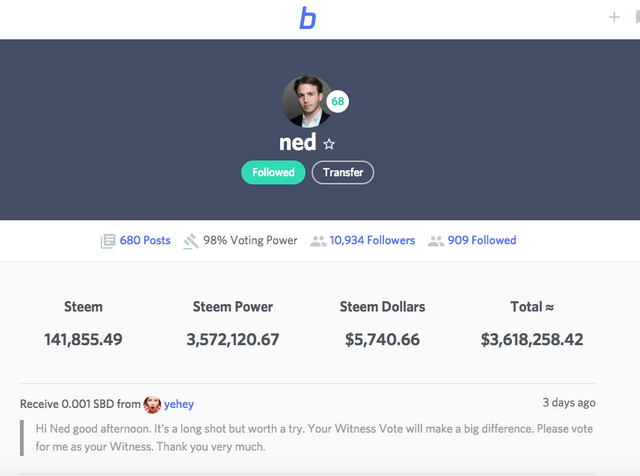Open the 10,934 Followers list

click(x=372, y=241)
